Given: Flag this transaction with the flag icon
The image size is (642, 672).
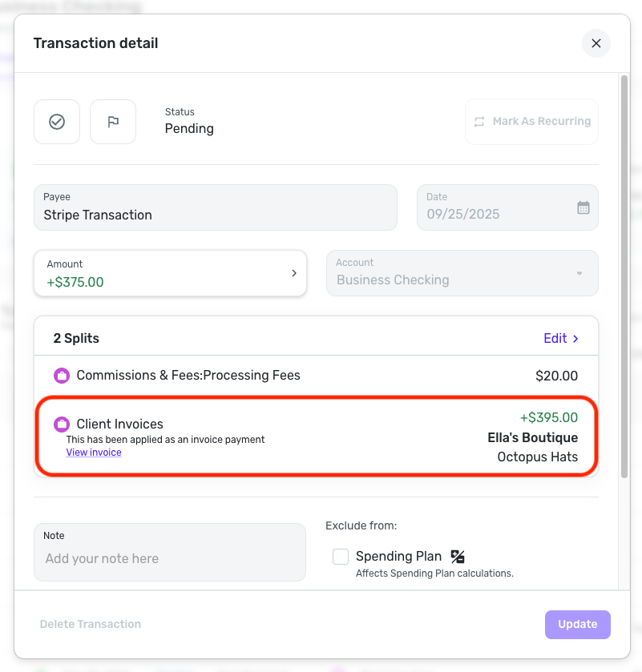Looking at the screenshot, I should pos(113,122).
